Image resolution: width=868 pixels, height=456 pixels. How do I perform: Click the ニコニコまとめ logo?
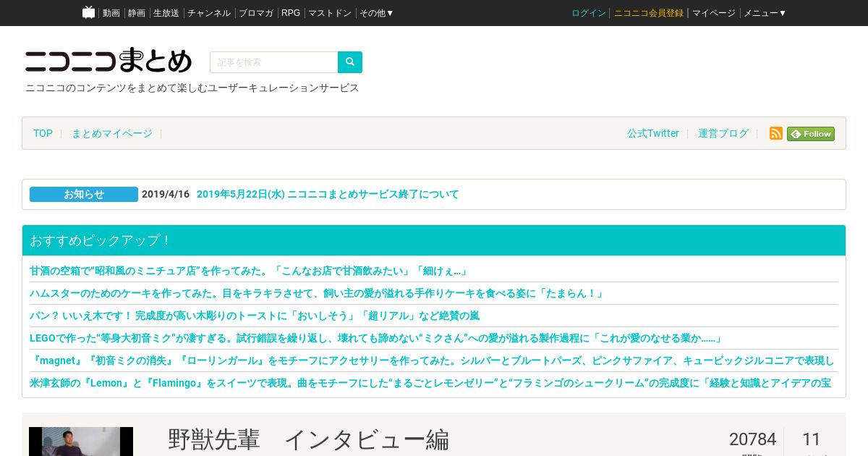click(x=109, y=61)
